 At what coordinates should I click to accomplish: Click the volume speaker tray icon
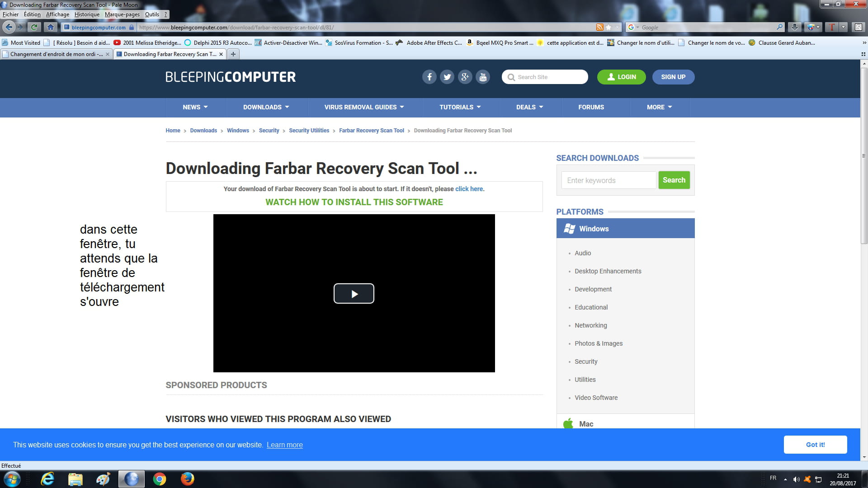[796, 479]
